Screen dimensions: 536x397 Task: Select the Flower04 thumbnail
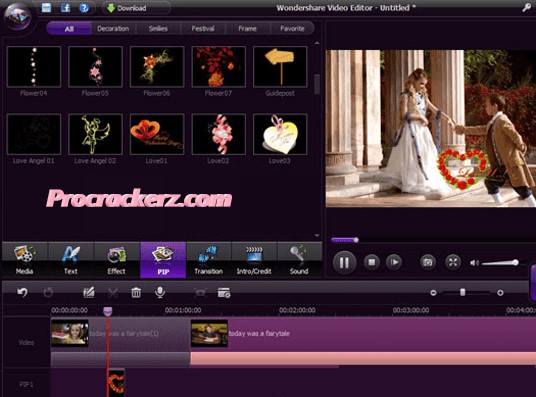coord(34,67)
